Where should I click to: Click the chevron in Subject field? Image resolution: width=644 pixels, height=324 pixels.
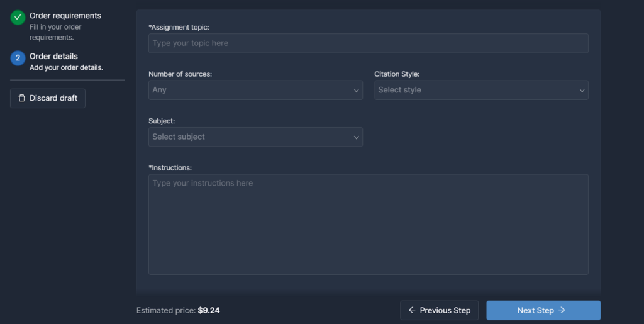(x=356, y=137)
